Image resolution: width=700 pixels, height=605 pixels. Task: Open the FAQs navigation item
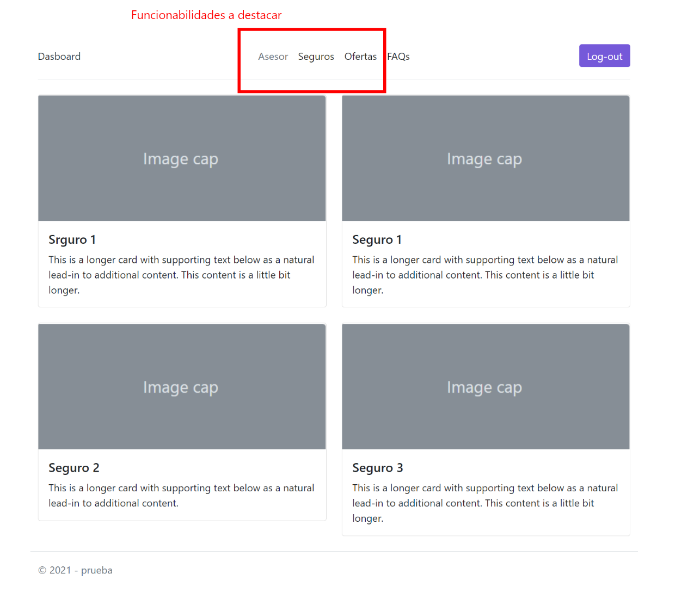[x=398, y=56]
